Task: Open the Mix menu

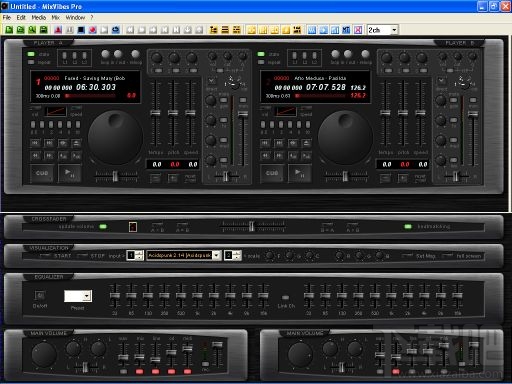Action: coord(56,17)
